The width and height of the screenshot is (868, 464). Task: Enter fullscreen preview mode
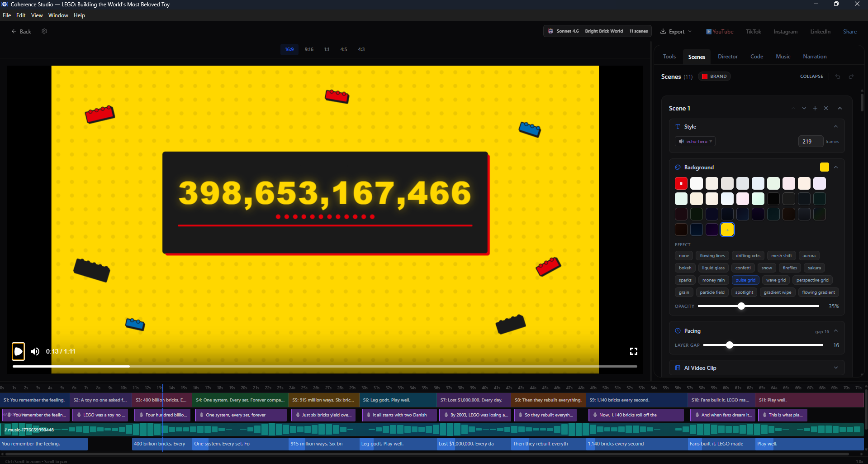click(x=633, y=351)
